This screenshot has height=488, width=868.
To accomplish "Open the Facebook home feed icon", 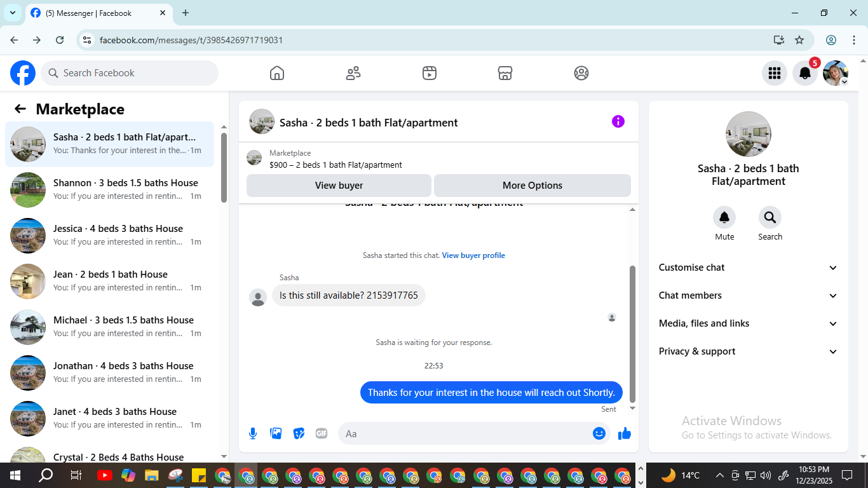I will click(277, 73).
